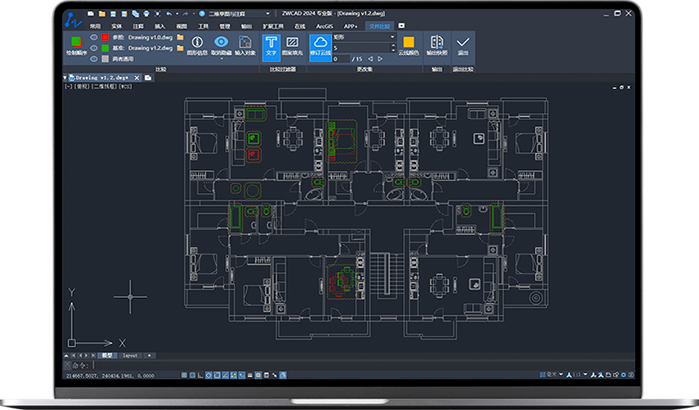The width and height of the screenshot is (699, 410).
Task: Switch to the Layout tab
Action: point(130,356)
